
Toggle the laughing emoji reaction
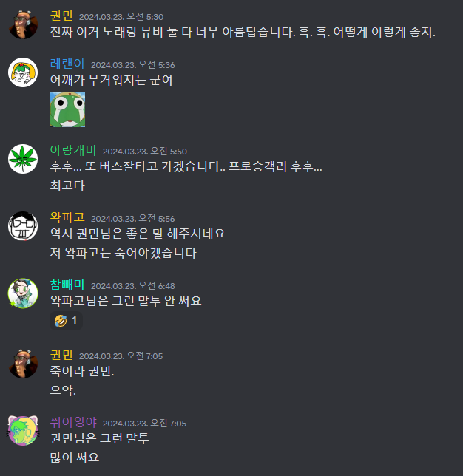[x=67, y=321]
